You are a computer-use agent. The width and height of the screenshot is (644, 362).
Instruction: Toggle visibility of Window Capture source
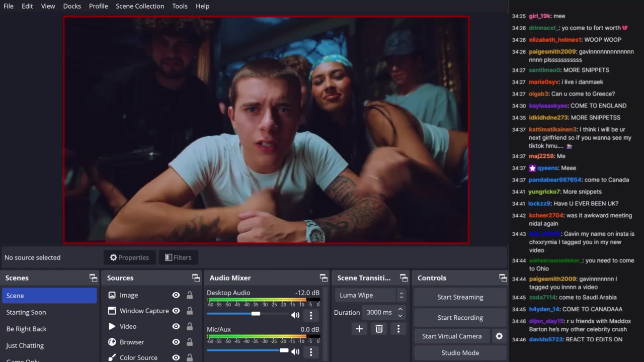(x=176, y=311)
